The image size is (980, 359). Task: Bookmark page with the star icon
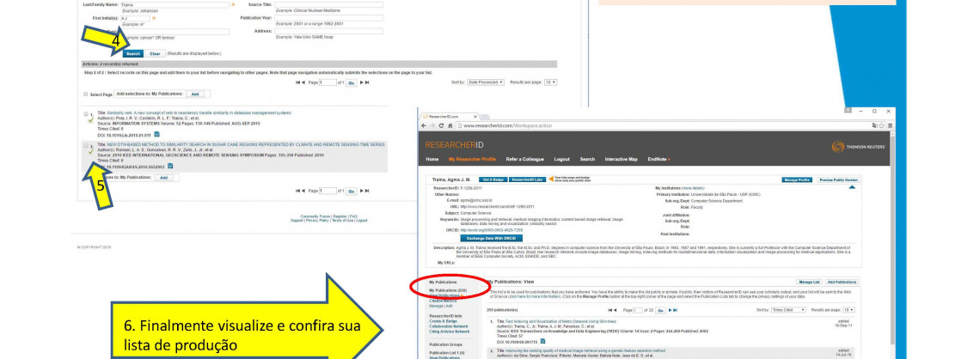tap(881, 125)
